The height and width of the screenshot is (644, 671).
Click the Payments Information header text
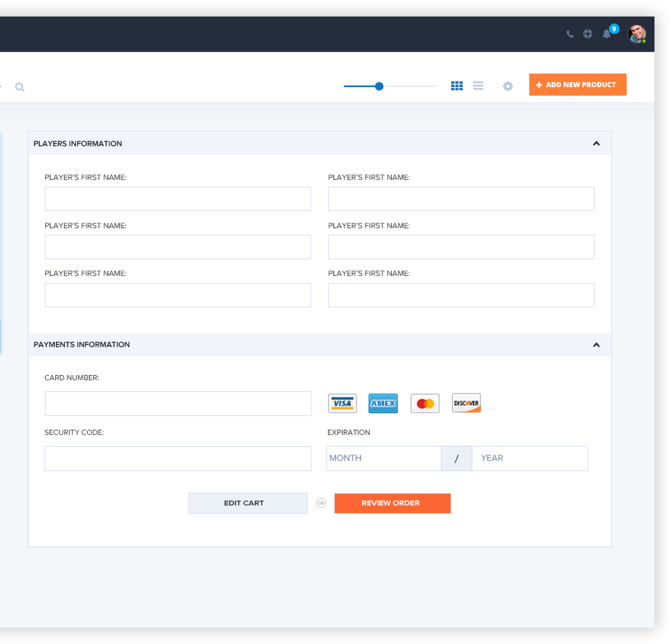pos(82,345)
